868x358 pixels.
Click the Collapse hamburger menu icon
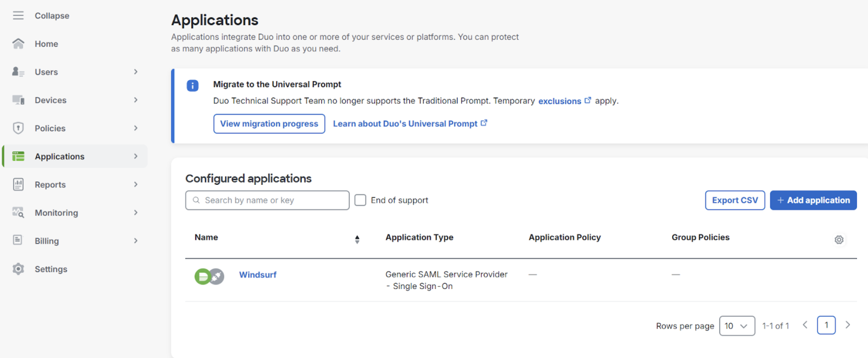[18, 16]
